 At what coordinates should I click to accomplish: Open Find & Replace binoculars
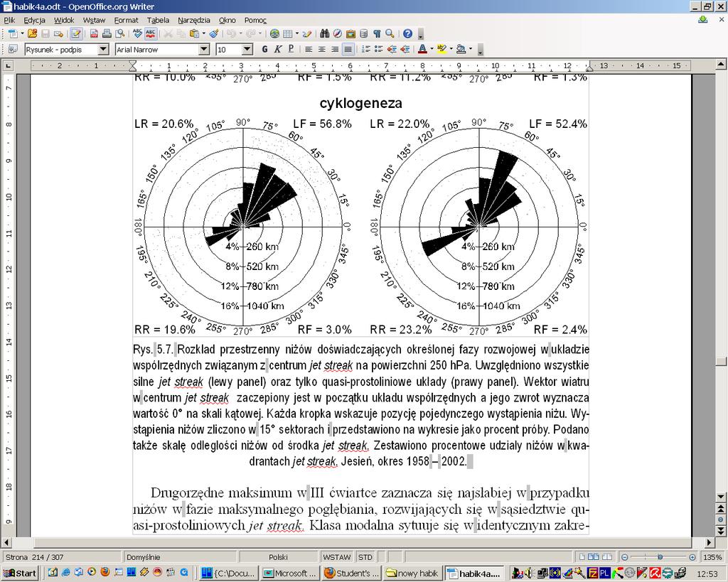(324, 33)
